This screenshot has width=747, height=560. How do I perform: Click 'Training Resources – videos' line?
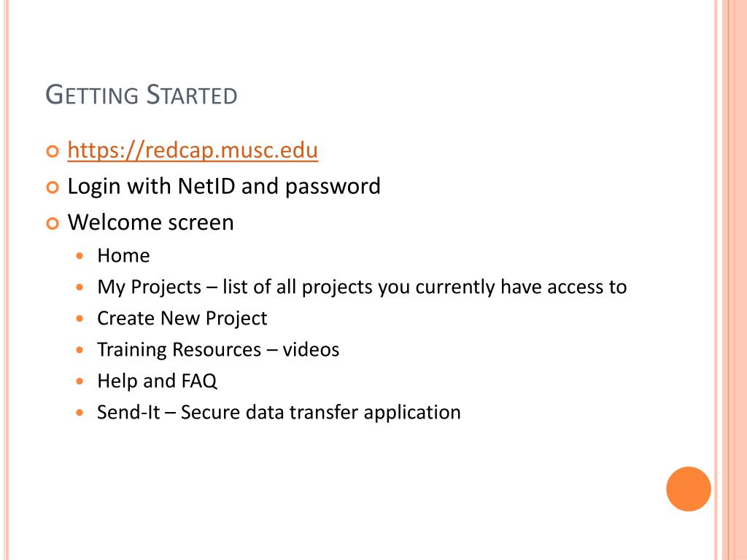tap(218, 349)
